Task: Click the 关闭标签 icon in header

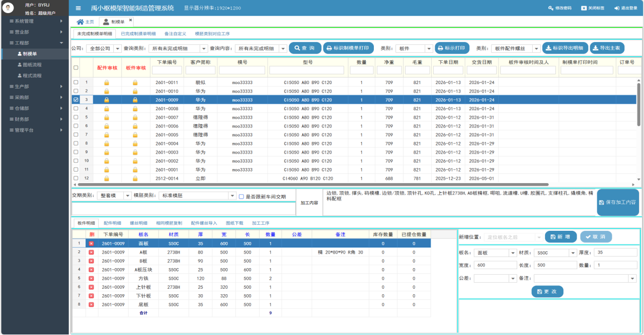Action: (584, 8)
